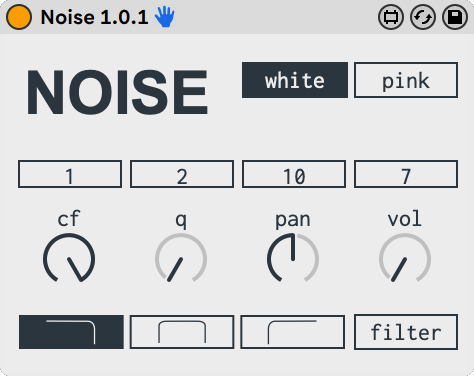Click the vol volume knob
The height and width of the screenshot is (376, 474).
[x=405, y=259]
